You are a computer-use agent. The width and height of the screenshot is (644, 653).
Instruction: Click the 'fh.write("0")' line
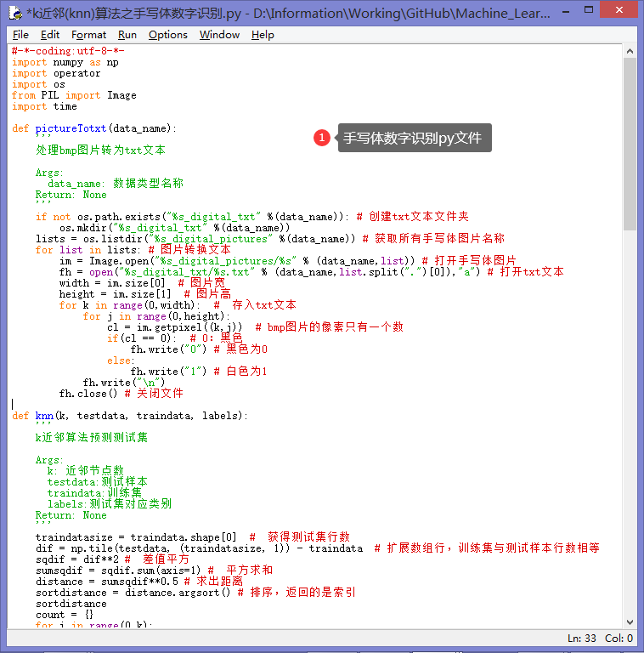click(x=199, y=349)
